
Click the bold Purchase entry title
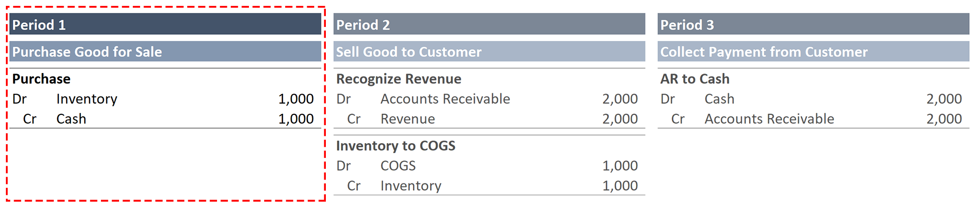click(x=42, y=78)
